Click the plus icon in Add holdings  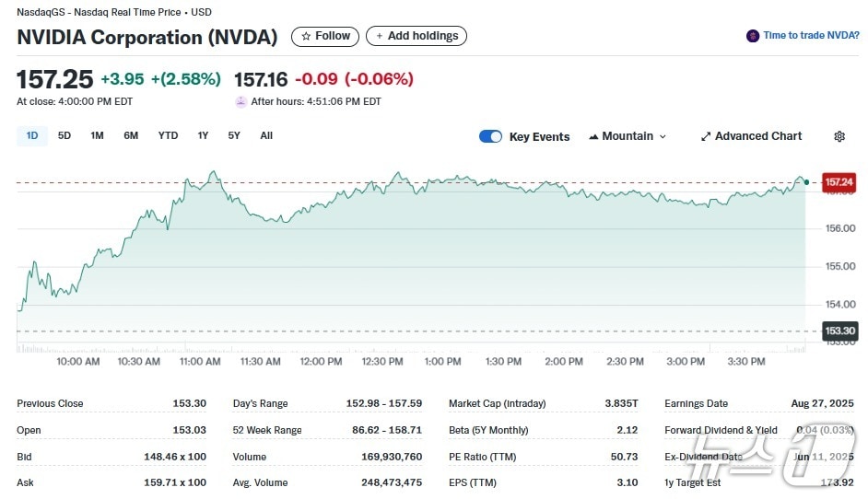[380, 36]
